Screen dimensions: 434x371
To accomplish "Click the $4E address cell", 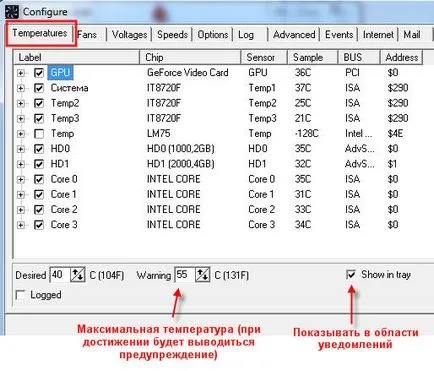I will click(395, 134).
